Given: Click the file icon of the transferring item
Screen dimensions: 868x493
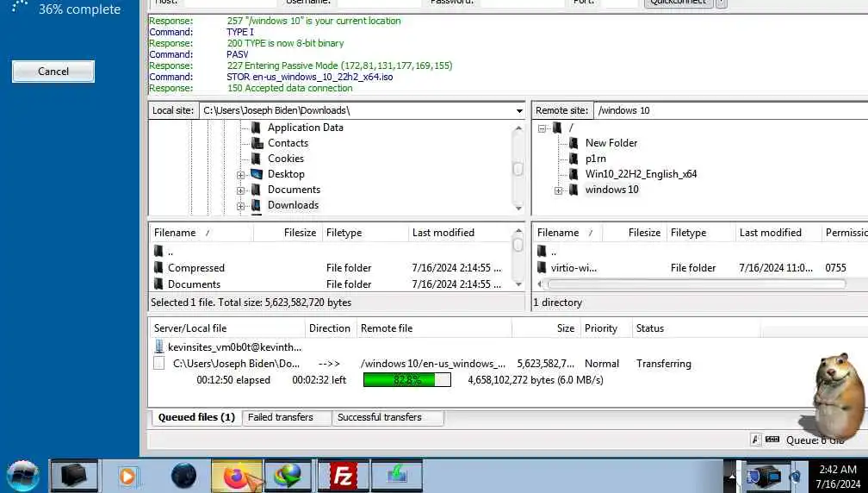Looking at the screenshot, I should click(158, 364).
